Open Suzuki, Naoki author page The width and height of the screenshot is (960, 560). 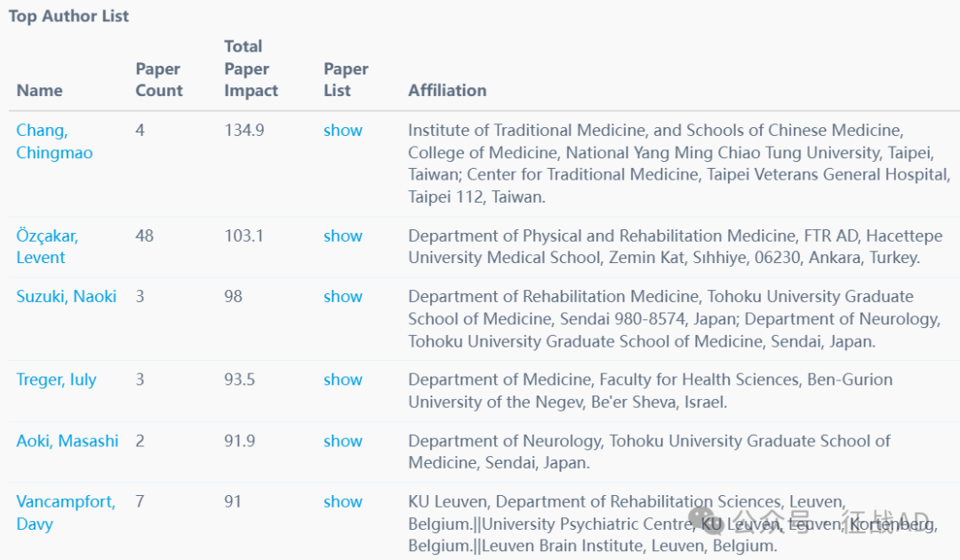[66, 297]
